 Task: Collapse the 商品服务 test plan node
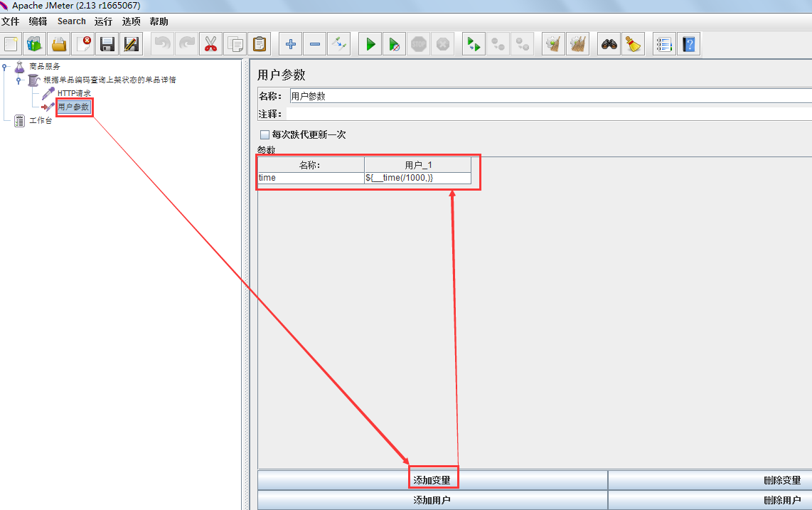coord(5,67)
